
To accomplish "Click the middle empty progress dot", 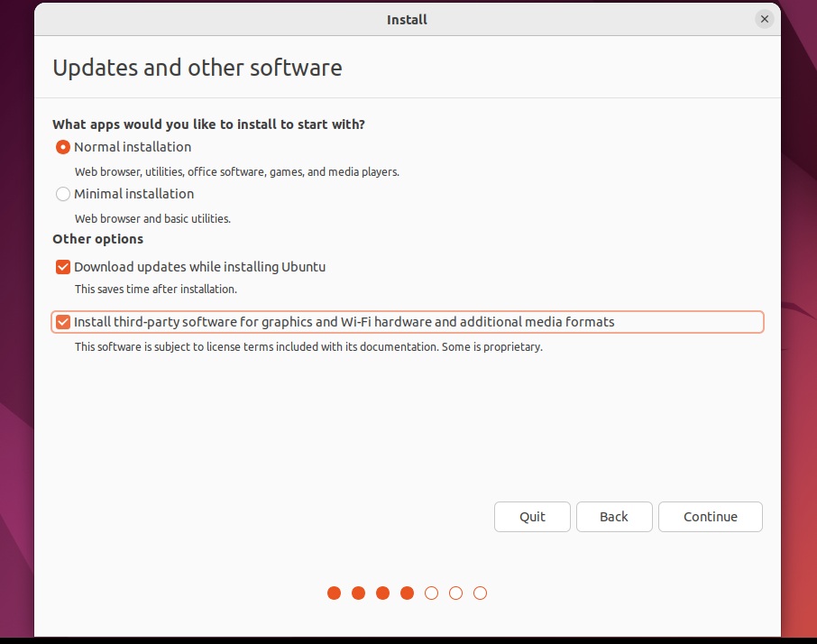I will (x=455, y=593).
